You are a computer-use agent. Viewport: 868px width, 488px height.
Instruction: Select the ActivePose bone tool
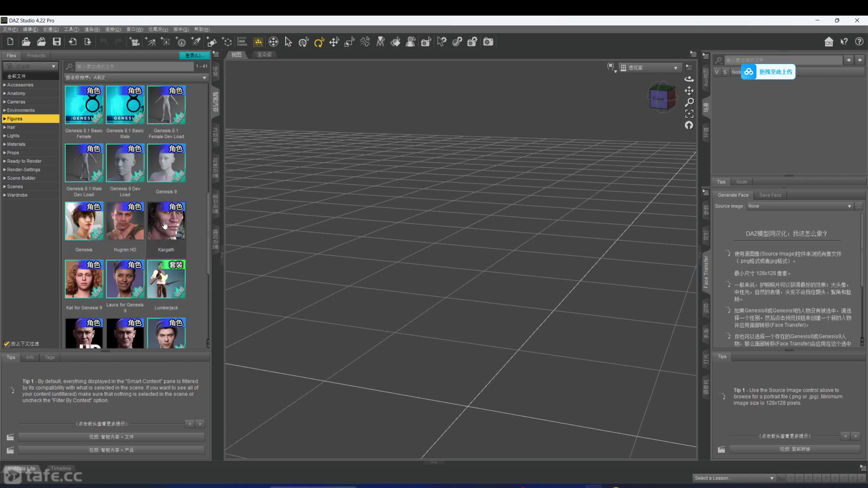pyautogui.click(x=365, y=42)
